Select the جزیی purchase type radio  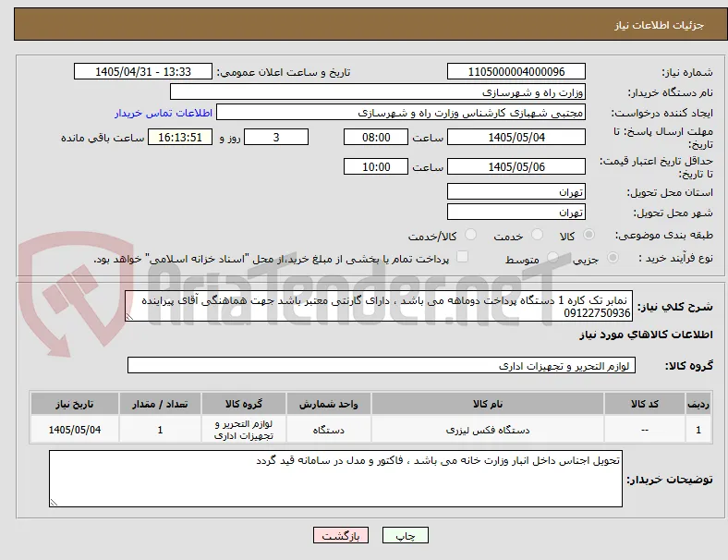click(x=613, y=258)
